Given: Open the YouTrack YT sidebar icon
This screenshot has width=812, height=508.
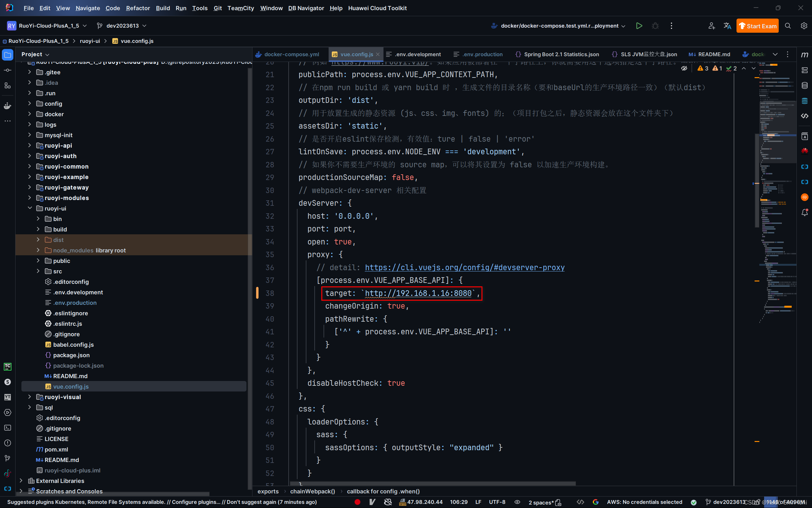Looking at the screenshot, I should click(x=7, y=397).
